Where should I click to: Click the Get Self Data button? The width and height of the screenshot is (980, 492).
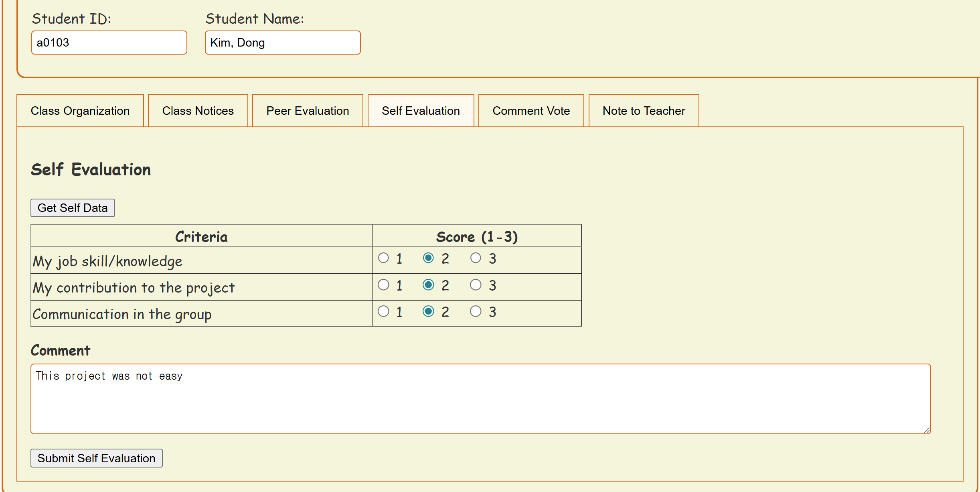coord(73,208)
